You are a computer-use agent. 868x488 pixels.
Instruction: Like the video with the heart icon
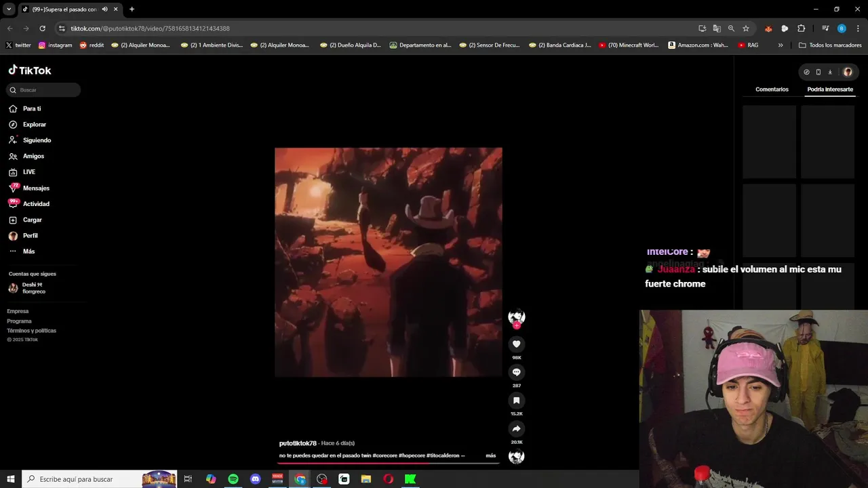click(x=516, y=344)
